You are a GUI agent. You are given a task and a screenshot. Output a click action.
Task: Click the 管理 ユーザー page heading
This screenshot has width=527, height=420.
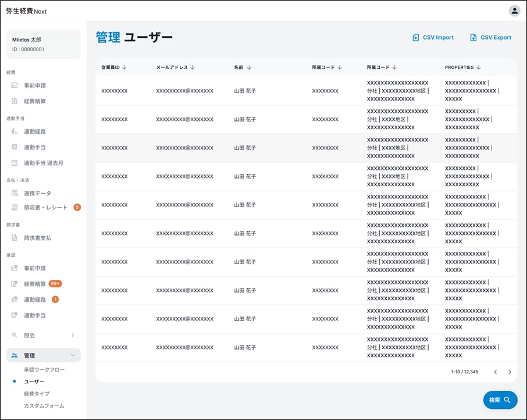pos(134,37)
